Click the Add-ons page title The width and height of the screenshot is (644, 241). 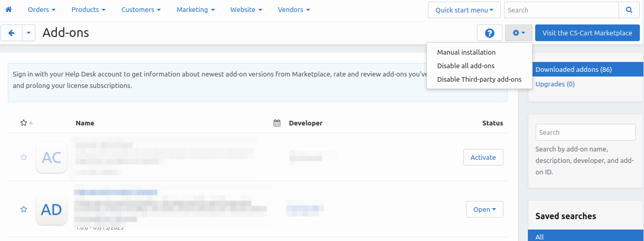[x=66, y=33]
